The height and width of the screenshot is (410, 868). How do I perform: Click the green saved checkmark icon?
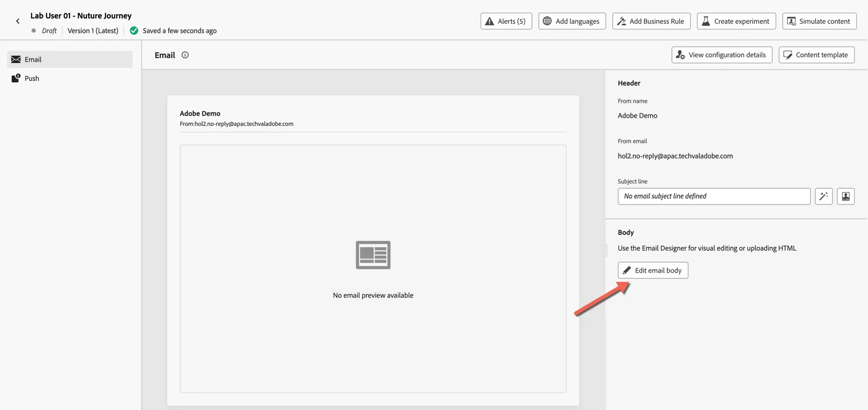point(134,30)
